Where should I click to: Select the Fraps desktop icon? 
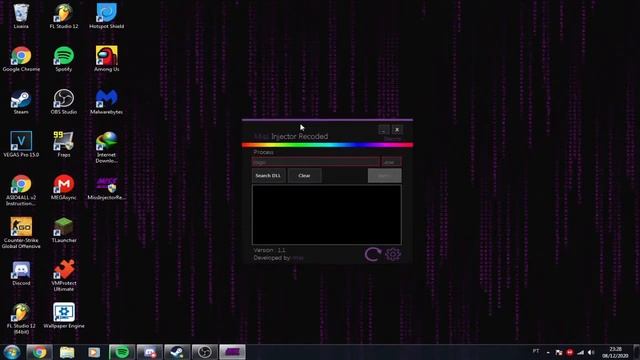(64, 144)
